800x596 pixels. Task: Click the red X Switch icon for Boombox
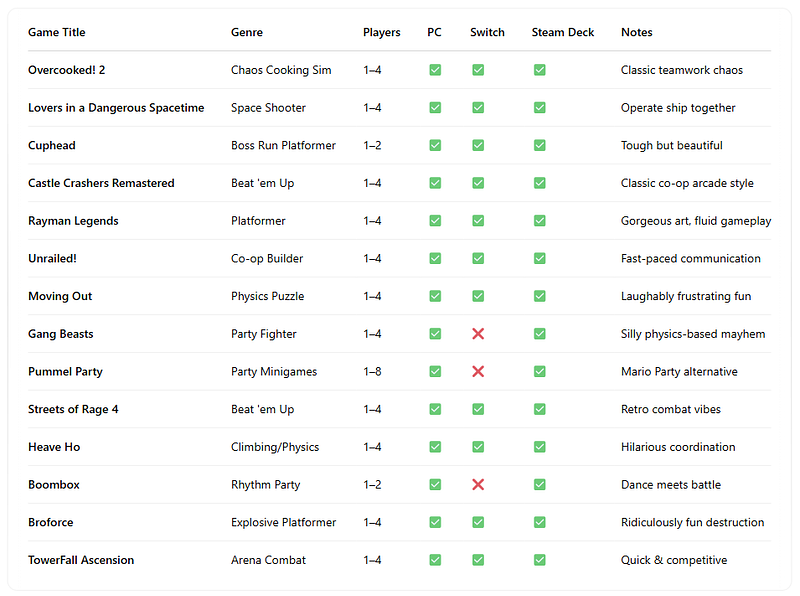478,485
